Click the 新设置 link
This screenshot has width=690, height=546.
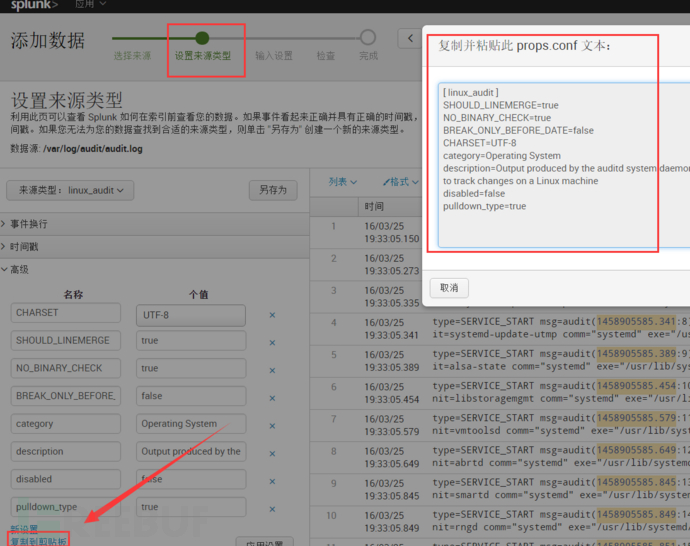pos(24,529)
